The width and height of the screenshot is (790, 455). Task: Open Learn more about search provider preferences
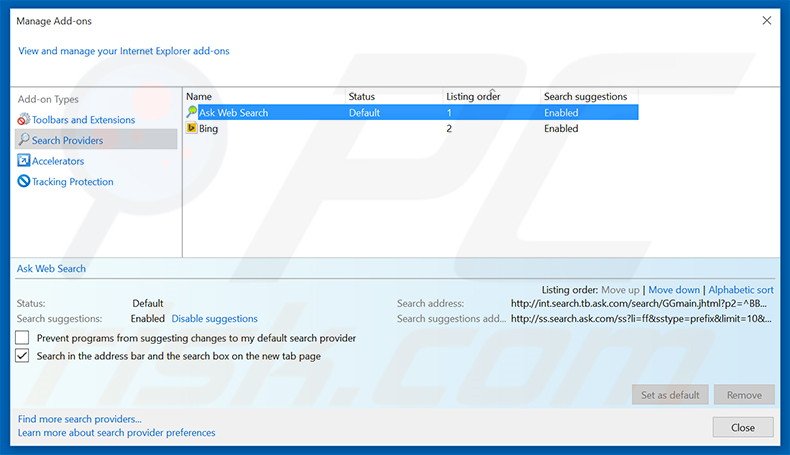pyautogui.click(x=116, y=432)
